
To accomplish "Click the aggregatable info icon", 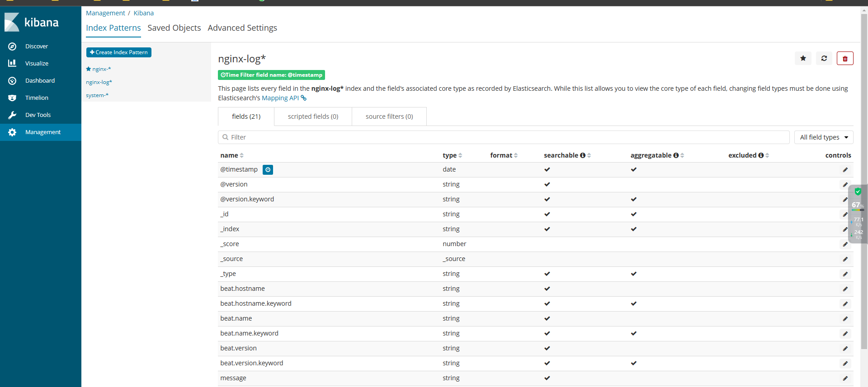I will click(x=676, y=155).
